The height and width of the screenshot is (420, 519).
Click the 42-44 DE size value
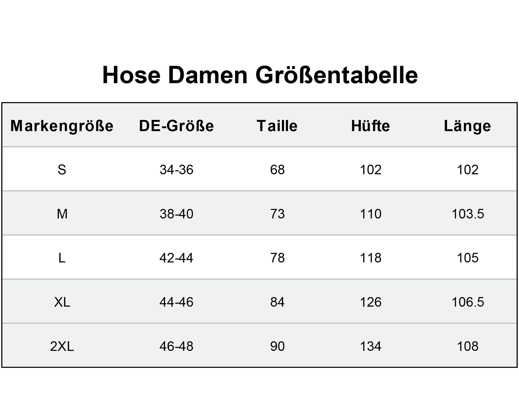click(176, 258)
